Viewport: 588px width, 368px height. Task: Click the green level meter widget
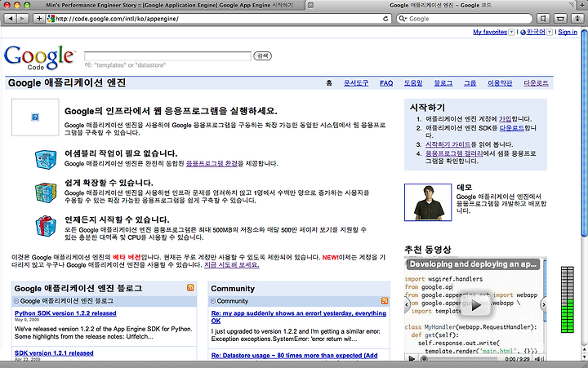coord(568,299)
